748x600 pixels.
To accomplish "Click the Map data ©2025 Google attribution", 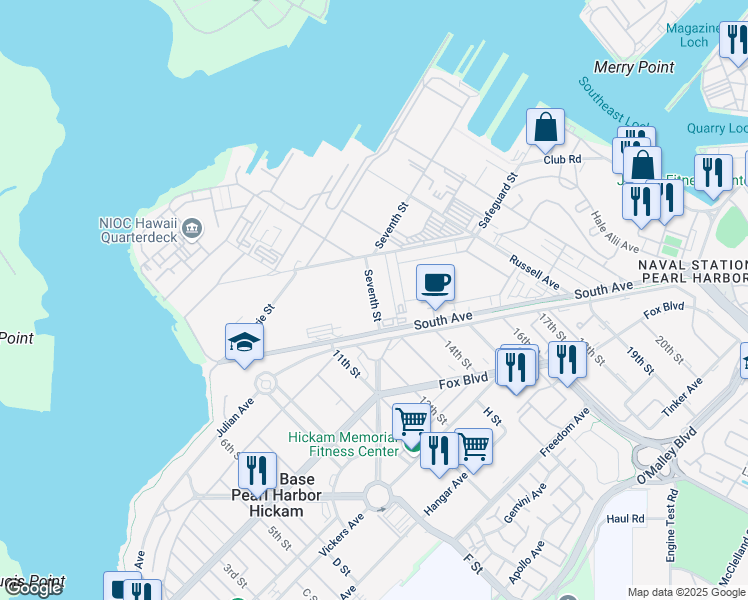I will click(687, 592).
